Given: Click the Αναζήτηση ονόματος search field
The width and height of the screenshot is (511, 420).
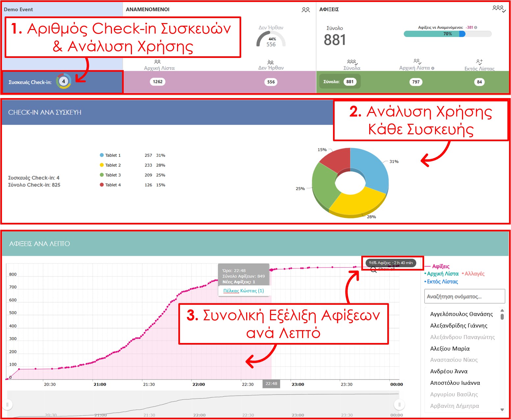Looking at the screenshot, I should 464,297.
